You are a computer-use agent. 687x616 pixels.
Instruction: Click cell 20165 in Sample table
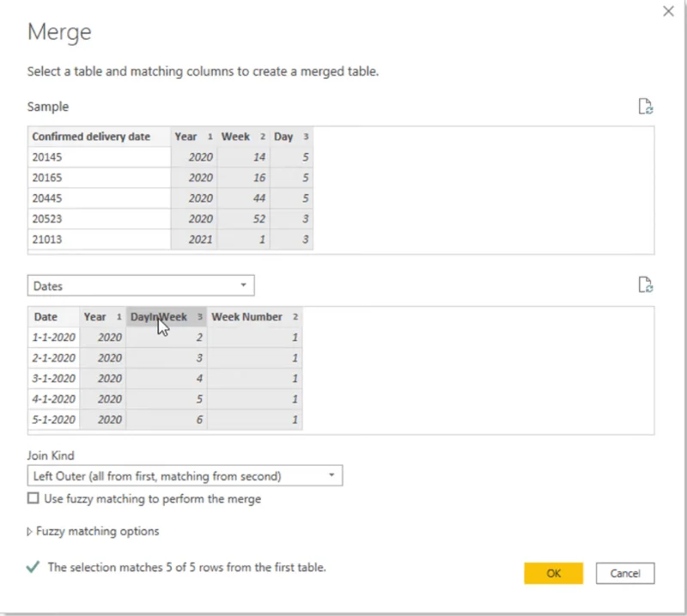pos(100,178)
